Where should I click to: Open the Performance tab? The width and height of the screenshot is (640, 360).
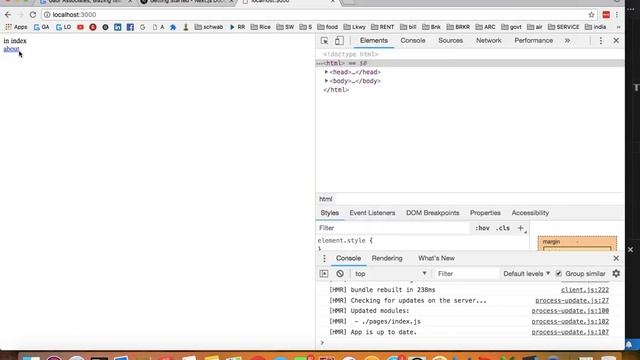click(x=533, y=41)
